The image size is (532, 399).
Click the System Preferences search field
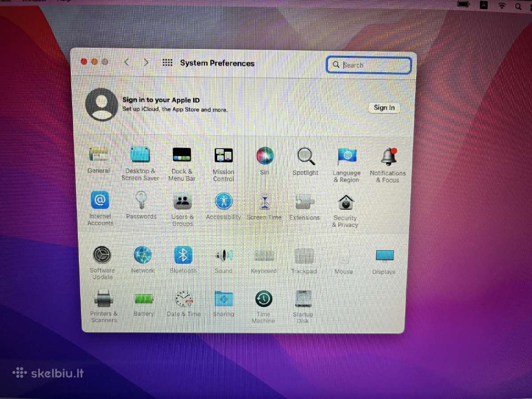(369, 65)
